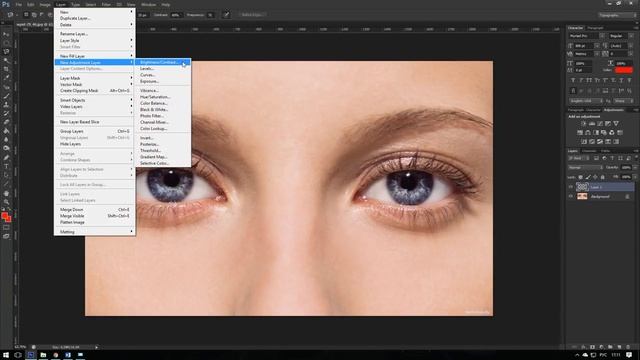Screen dimensions: 640x360
Task: Click Create Clipping Mask menu item
Action: [x=94, y=91]
